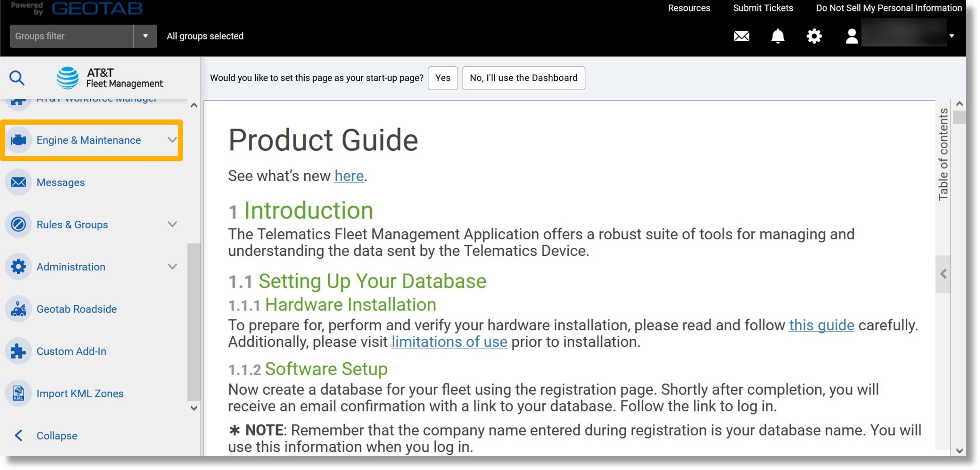
Task: Click the Messages envelope sidebar icon
Action: pos(18,182)
